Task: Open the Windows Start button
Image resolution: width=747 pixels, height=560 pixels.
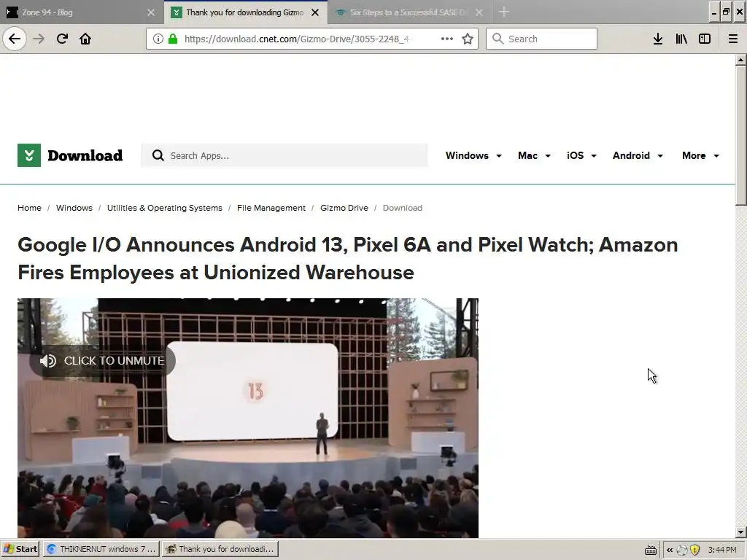Action: point(20,549)
